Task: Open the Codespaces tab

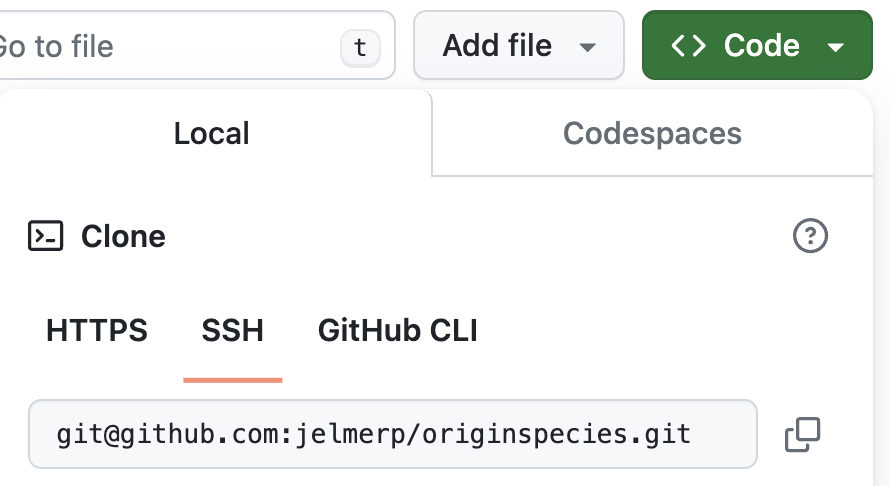Action: 652,133
